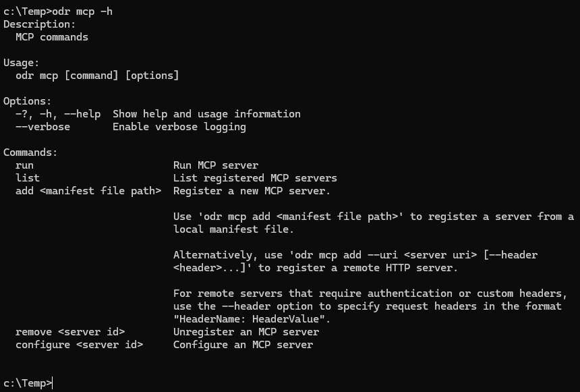Click the 'Register a new MCP server.' text
Image resolution: width=580 pixels, height=392 pixels.
point(252,191)
